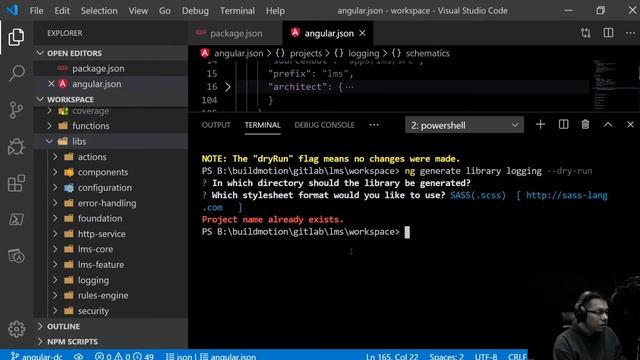
Task: Split the terminal panel
Action: click(x=563, y=124)
